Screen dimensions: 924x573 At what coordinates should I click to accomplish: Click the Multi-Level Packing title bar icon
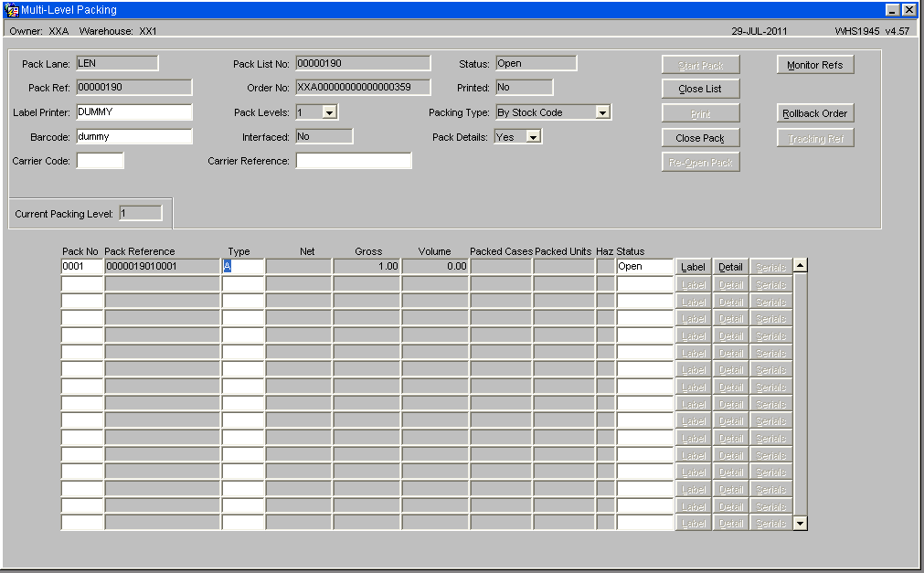[11, 10]
